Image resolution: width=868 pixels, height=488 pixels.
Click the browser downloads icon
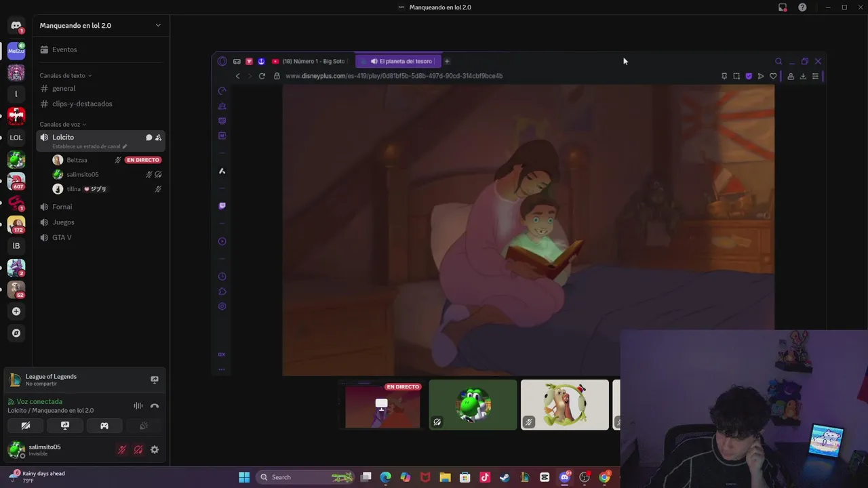tap(803, 76)
